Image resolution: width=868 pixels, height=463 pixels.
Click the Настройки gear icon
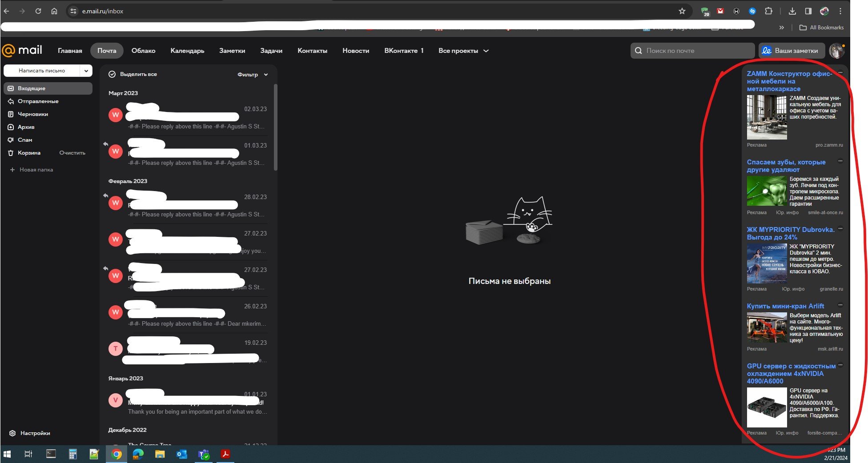[x=12, y=433]
